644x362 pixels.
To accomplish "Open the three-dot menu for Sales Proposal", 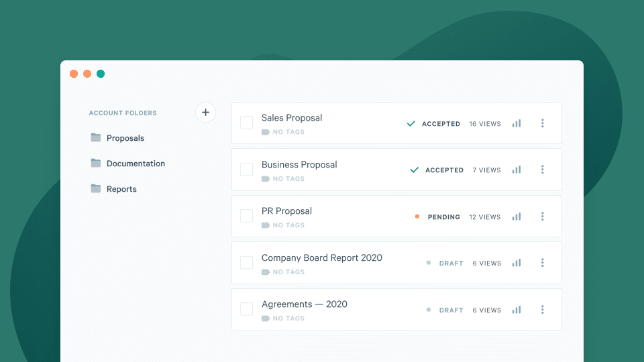I will [x=542, y=123].
